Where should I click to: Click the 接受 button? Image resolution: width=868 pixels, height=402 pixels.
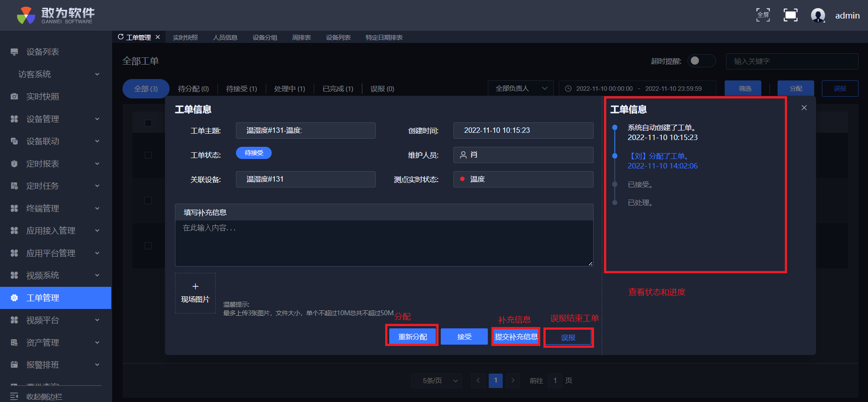[x=464, y=337]
